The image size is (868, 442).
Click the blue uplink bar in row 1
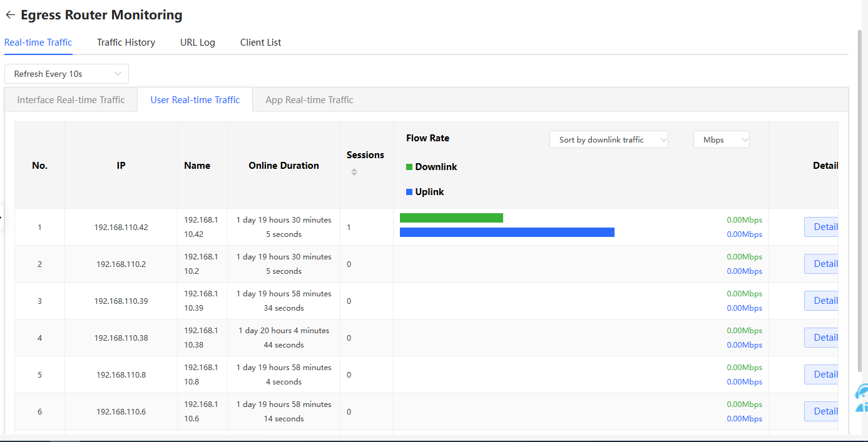pyautogui.click(x=507, y=233)
